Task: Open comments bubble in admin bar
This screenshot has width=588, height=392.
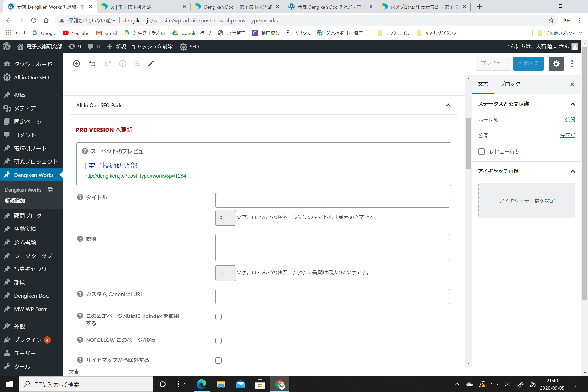Action: coord(94,47)
